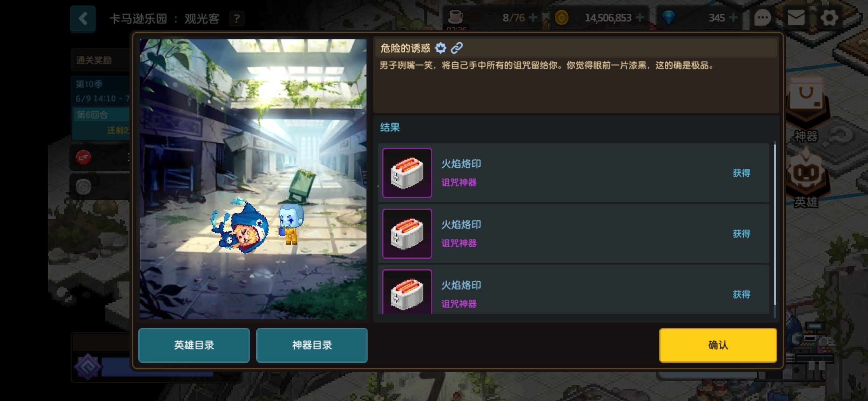
Task: Click the event scene illustration
Action: coord(253,179)
